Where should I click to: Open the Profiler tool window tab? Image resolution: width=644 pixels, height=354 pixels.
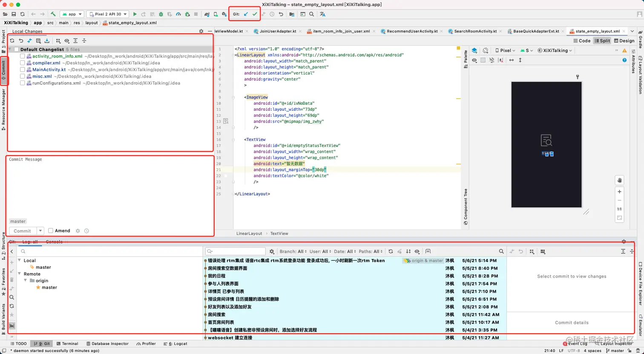[x=146, y=344]
